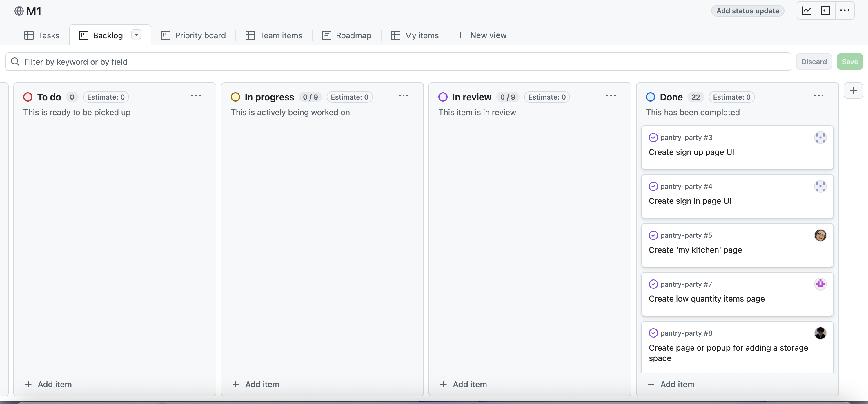Open the Insights chart icon
This screenshot has width=868, height=404.
pos(806,10)
